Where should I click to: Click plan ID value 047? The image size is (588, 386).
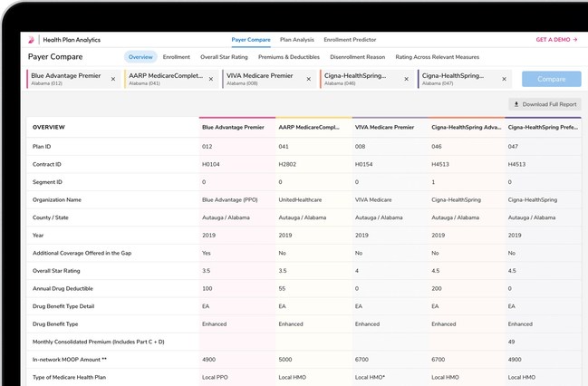pos(513,146)
